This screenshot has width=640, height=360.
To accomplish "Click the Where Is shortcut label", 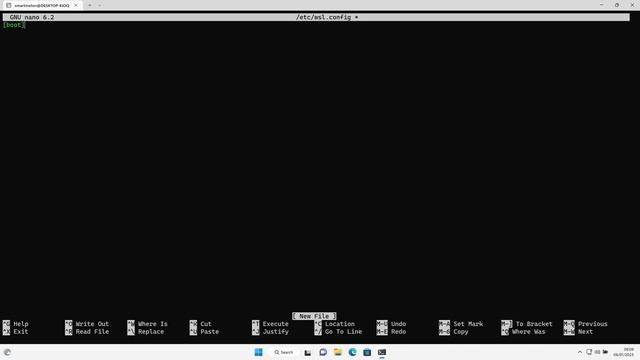I will point(153,324).
